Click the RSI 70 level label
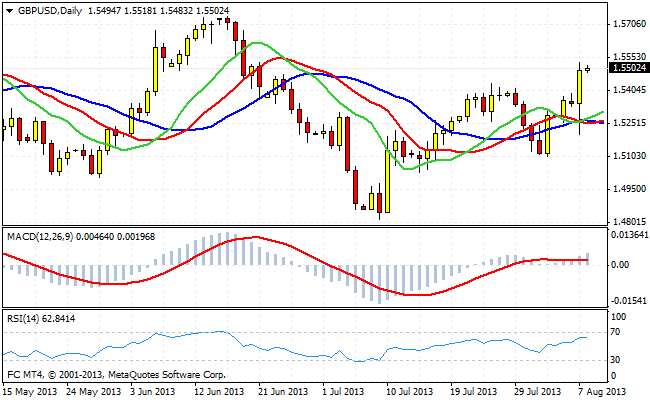This screenshot has width=650, height=400. (616, 332)
